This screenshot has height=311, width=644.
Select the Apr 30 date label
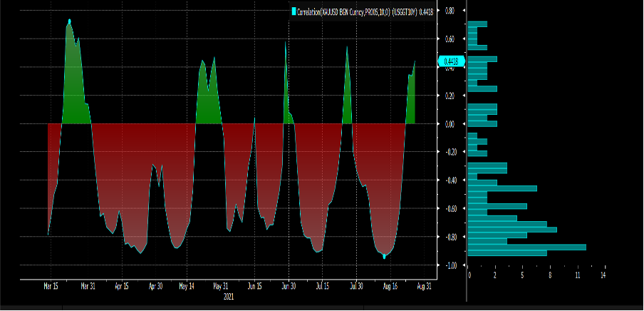click(155, 286)
